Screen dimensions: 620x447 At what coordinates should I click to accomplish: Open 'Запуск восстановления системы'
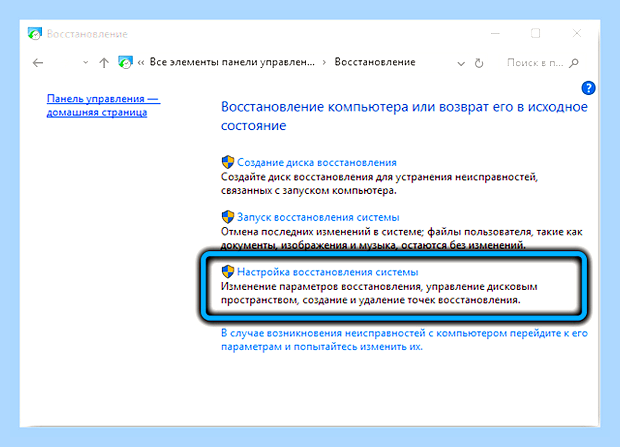tap(318, 217)
